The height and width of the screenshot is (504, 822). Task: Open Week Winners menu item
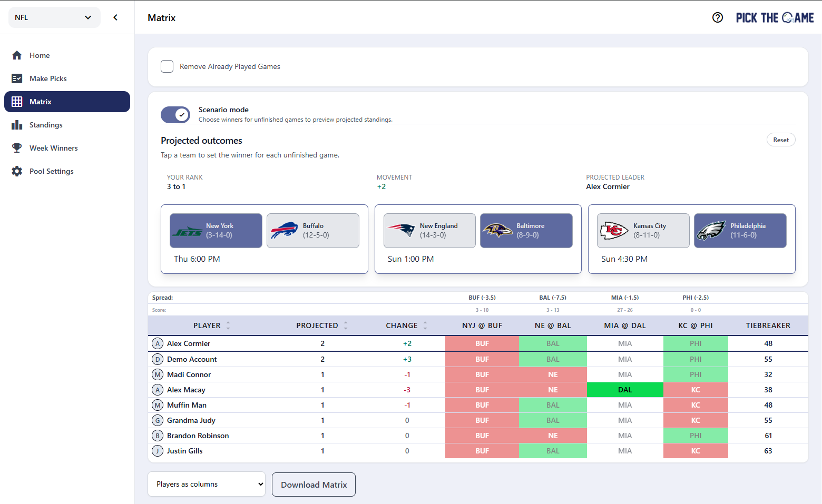pyautogui.click(x=67, y=148)
